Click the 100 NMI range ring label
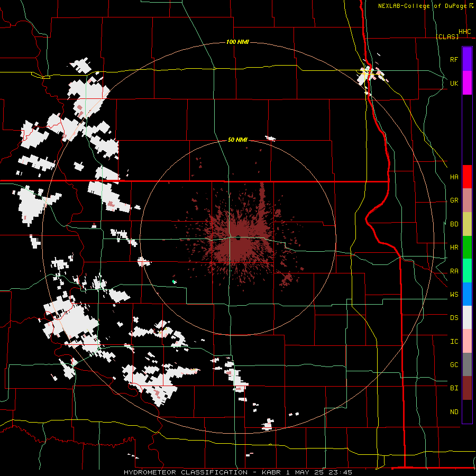The height and width of the screenshot is (476, 476). pos(237,42)
